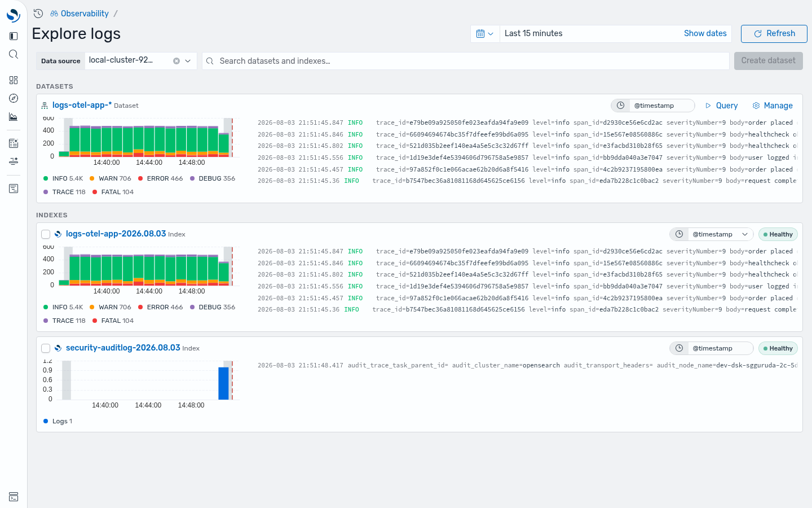Click the Data source label
This screenshot has width=812, height=508.
click(x=61, y=61)
